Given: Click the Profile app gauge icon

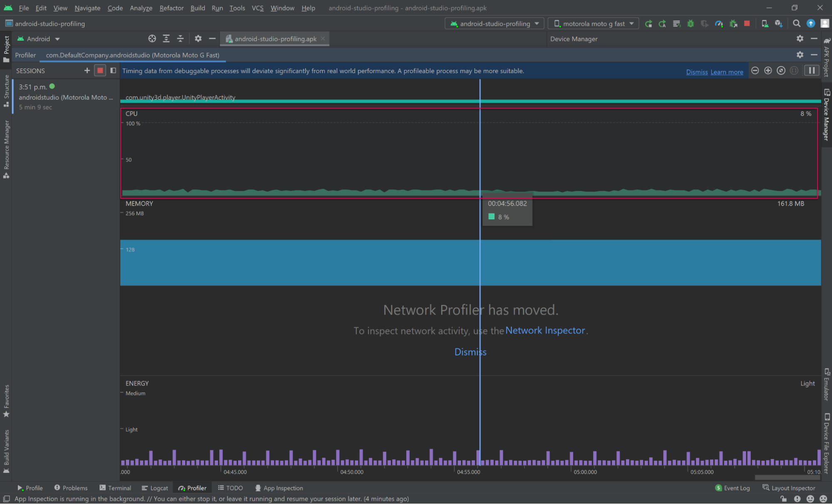Looking at the screenshot, I should (719, 24).
